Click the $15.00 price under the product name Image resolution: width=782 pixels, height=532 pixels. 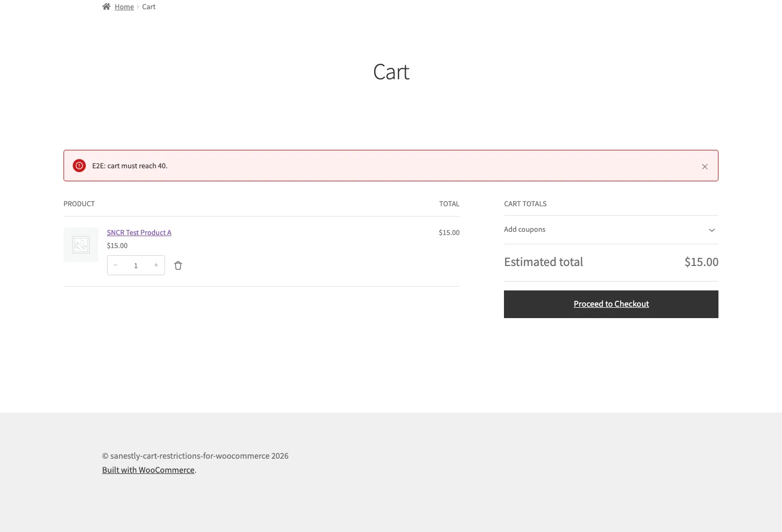[117, 245]
